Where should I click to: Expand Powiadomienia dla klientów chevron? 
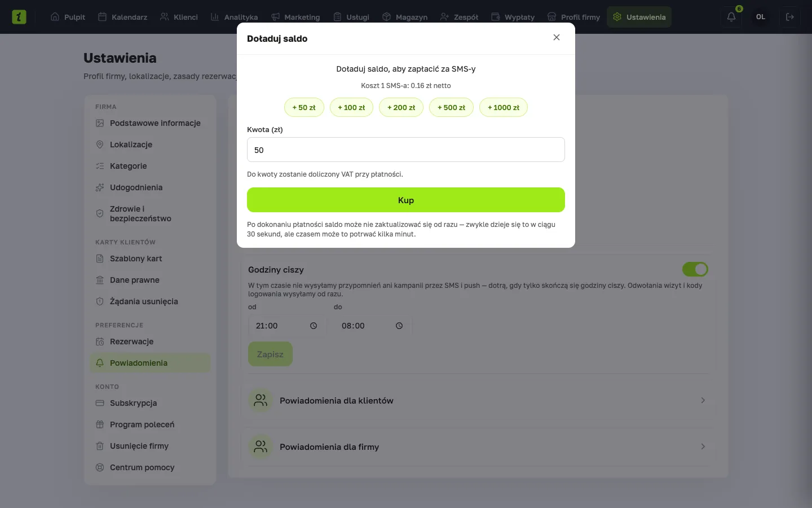[703, 400]
